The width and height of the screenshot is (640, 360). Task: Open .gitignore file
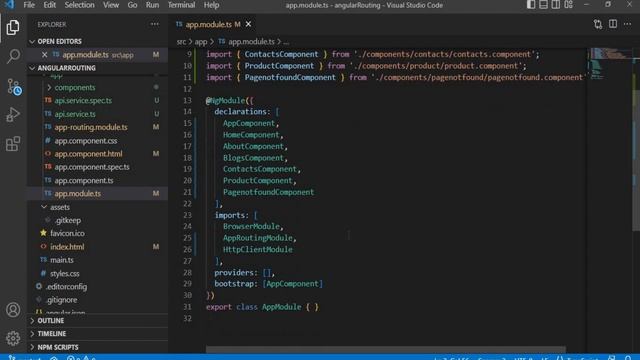pyautogui.click(x=61, y=300)
